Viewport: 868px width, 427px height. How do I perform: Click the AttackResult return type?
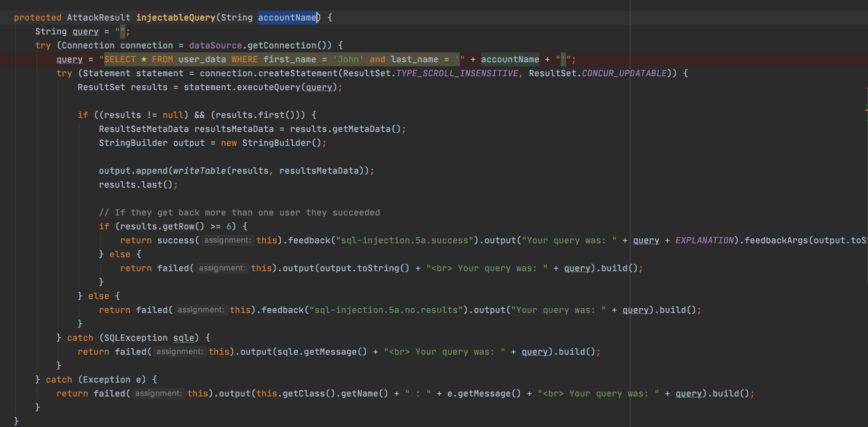point(99,18)
